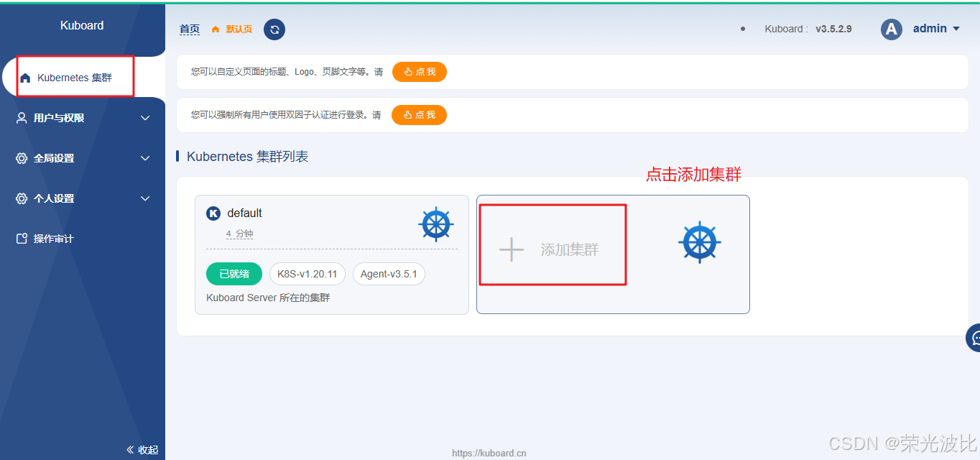The width and height of the screenshot is (980, 460).
Task: Click the round refresh icon button
Action: click(274, 29)
